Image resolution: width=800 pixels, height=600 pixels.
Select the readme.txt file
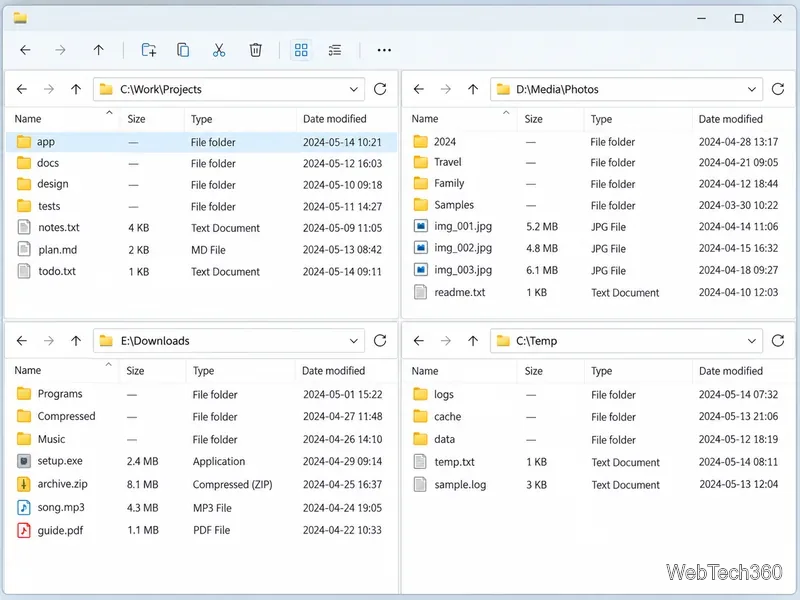598,292
